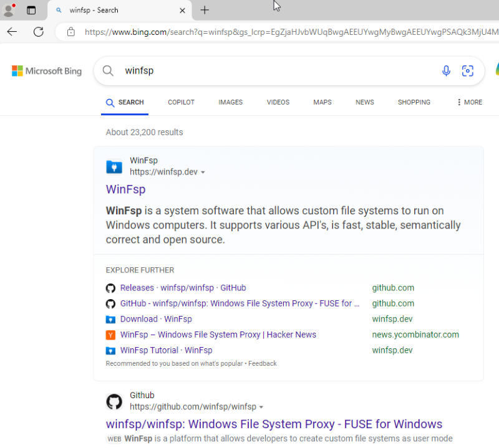Expand the MORE options menu
Viewport: 499px width, 448px height.
click(470, 102)
